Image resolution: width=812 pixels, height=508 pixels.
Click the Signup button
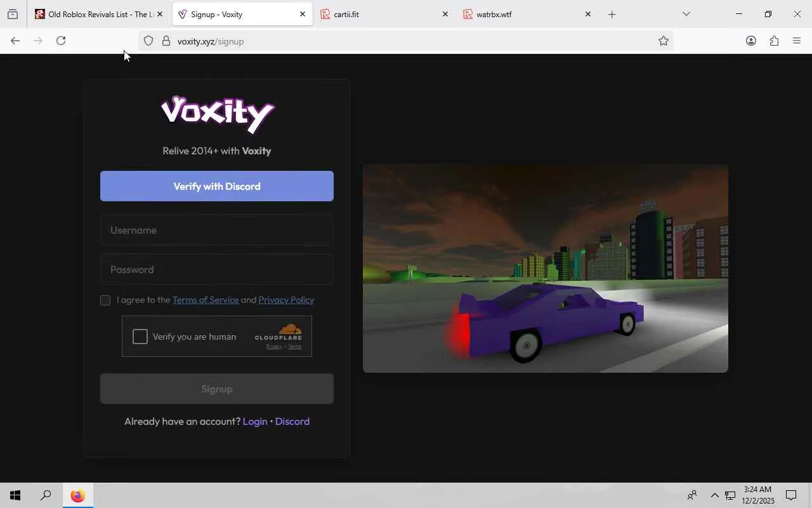[217, 389]
